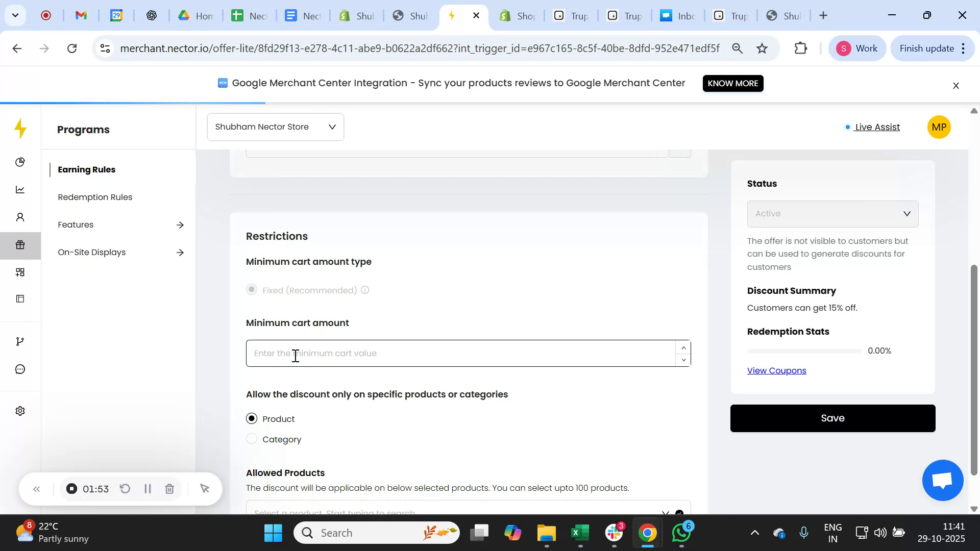Select the Category radio button
The width and height of the screenshot is (980, 551).
pos(252,439)
